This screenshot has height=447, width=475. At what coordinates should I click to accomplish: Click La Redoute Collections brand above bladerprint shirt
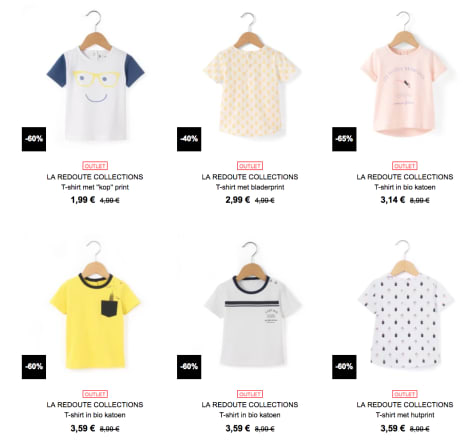(250, 177)
